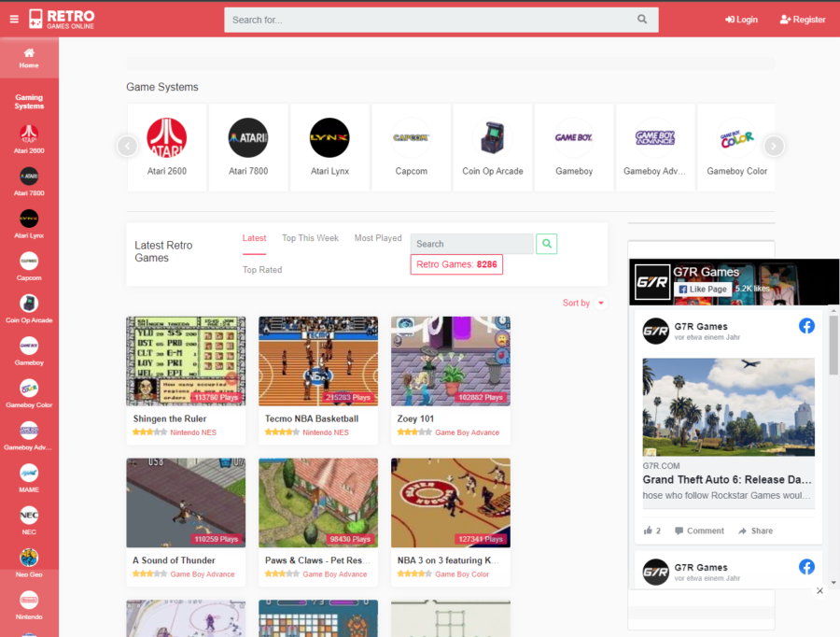Click the Register link in the header

point(801,19)
